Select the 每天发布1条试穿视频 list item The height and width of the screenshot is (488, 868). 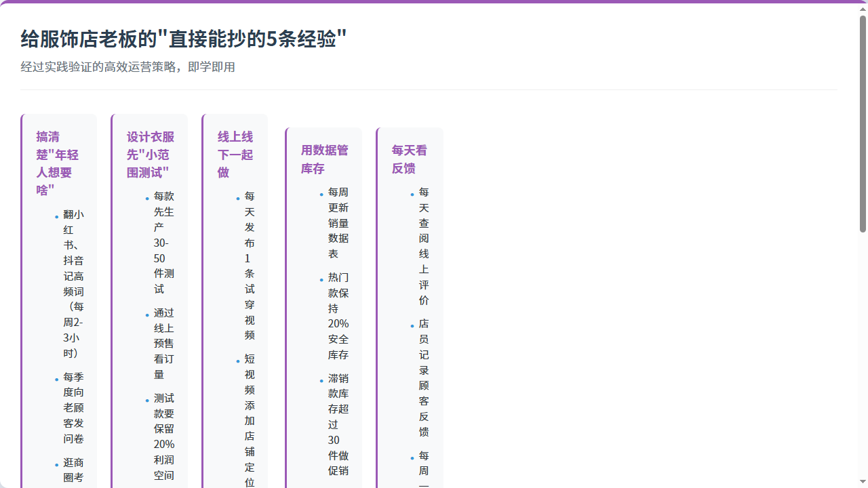pos(250,266)
